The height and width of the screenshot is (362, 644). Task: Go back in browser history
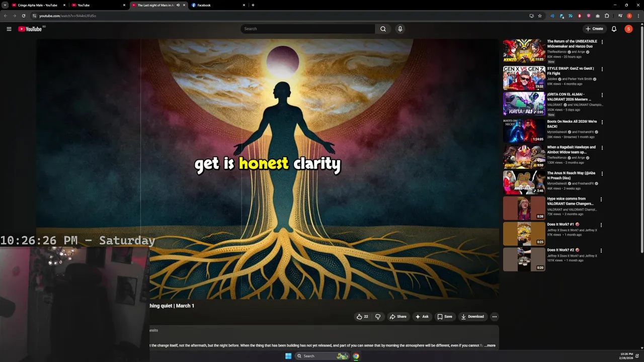pos(5,16)
